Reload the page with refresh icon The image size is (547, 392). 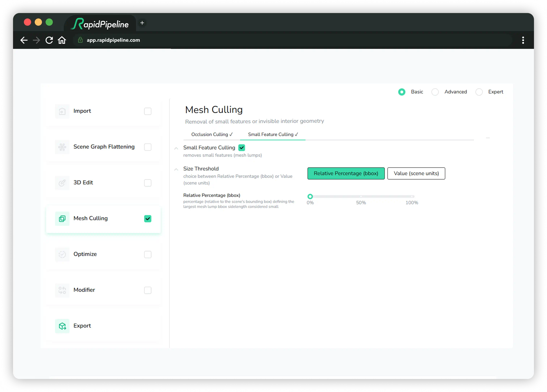(x=49, y=40)
